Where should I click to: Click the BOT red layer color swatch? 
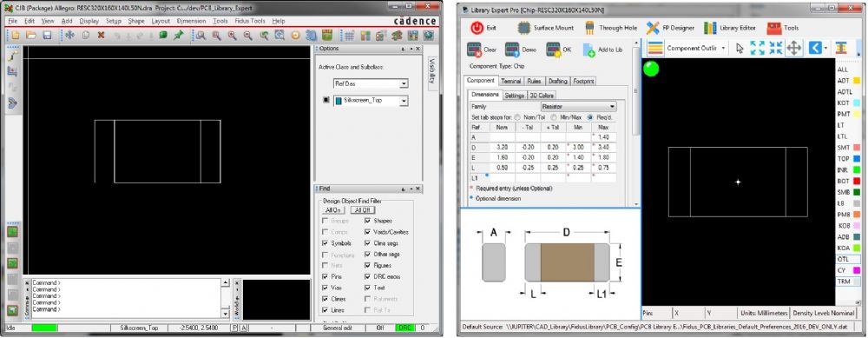click(x=857, y=181)
